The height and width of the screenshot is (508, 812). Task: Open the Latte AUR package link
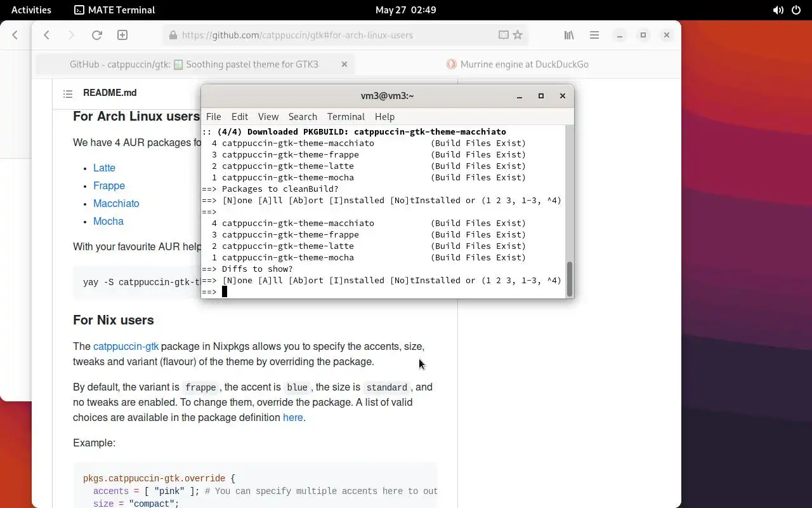[x=104, y=168]
